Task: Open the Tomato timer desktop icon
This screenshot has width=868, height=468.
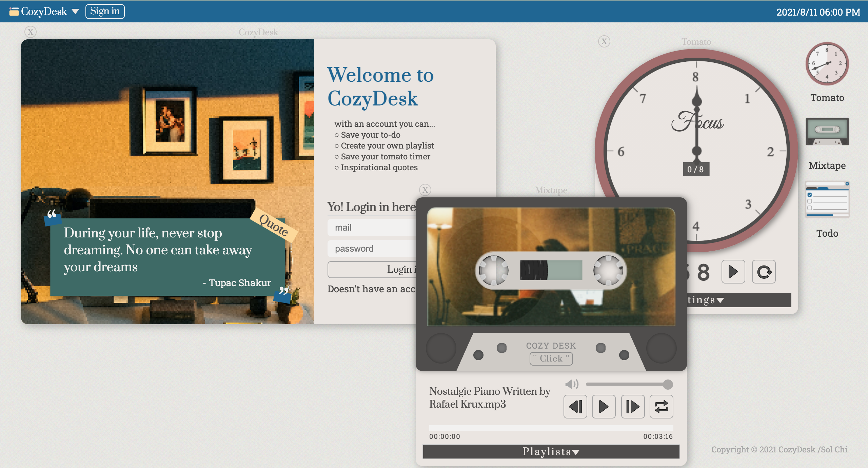Action: coord(827,64)
